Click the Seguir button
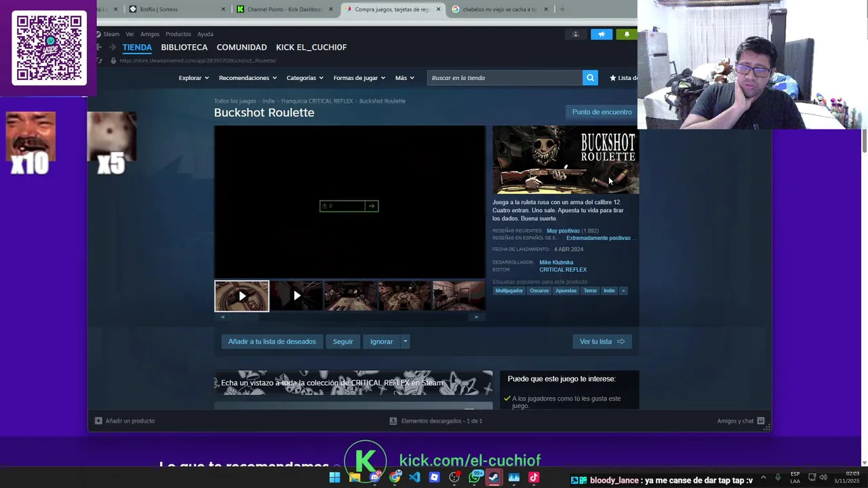This screenshot has width=868, height=488. point(343,342)
